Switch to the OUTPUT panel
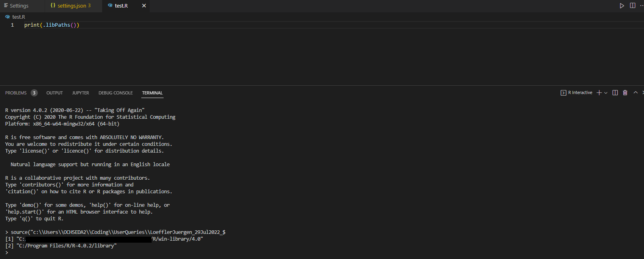The image size is (644, 259). click(x=55, y=92)
